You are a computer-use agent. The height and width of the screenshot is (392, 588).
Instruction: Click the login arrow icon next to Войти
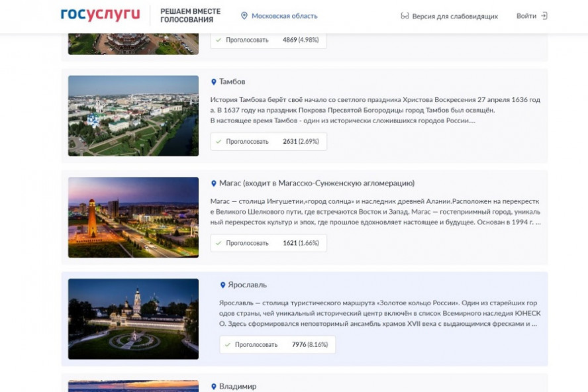[x=544, y=16]
